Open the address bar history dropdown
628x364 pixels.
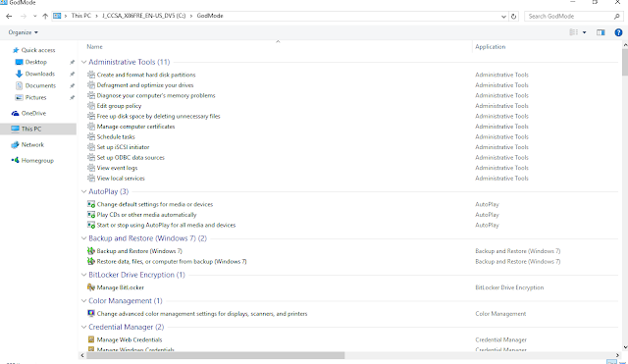(503, 17)
